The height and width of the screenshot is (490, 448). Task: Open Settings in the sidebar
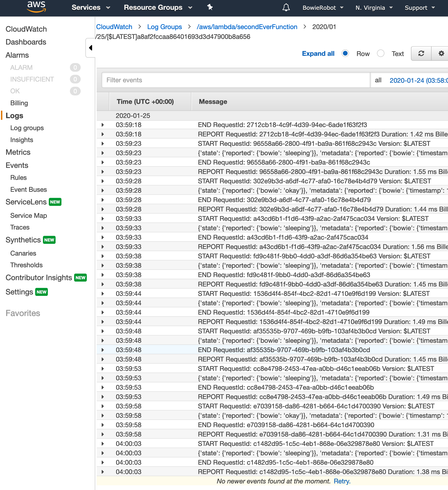pos(19,292)
